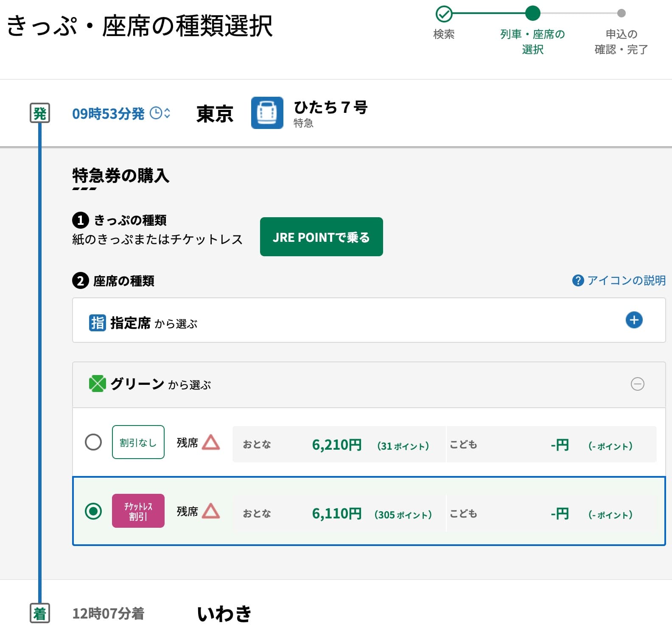Click the 特急券の購入 heading
672x644 pixels.
pos(120,175)
